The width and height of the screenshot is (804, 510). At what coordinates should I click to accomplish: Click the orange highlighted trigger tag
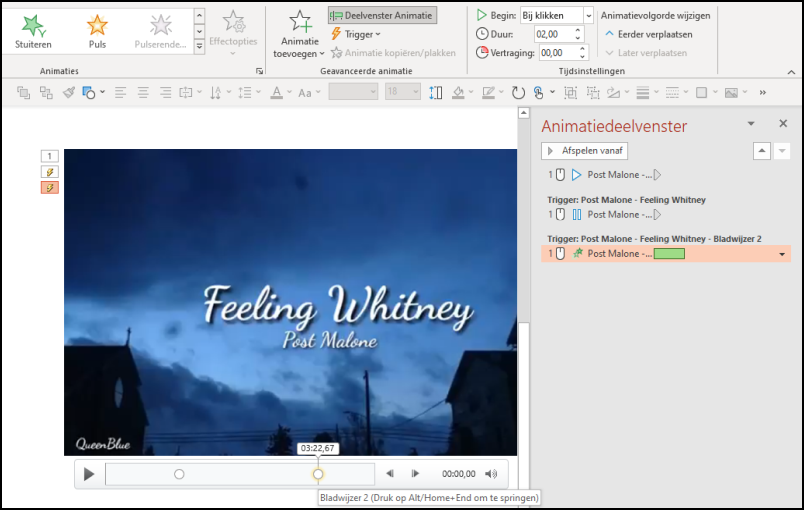coord(50,188)
